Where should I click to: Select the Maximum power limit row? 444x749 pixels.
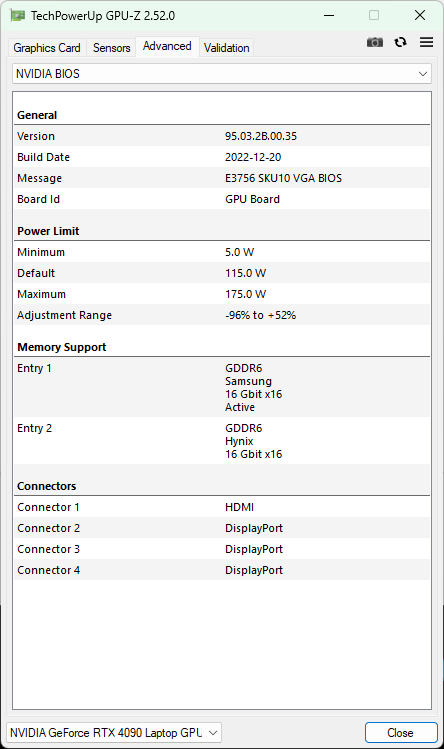pos(222,294)
